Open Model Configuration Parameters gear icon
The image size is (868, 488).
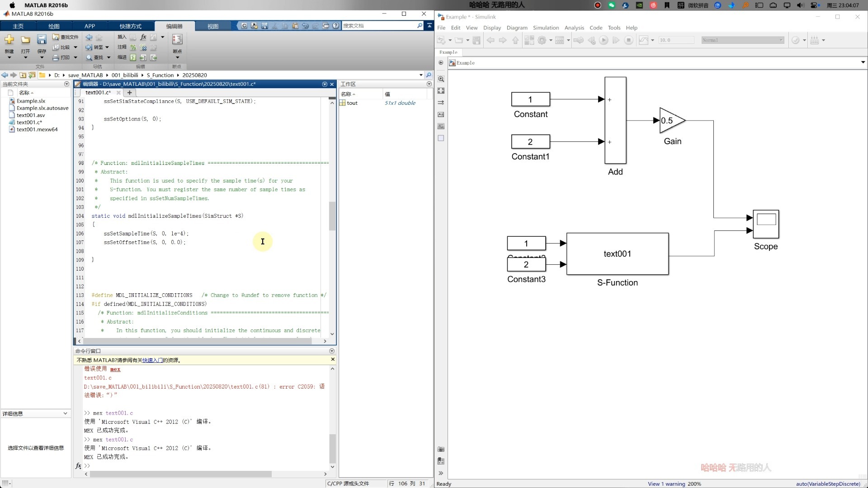(x=542, y=40)
